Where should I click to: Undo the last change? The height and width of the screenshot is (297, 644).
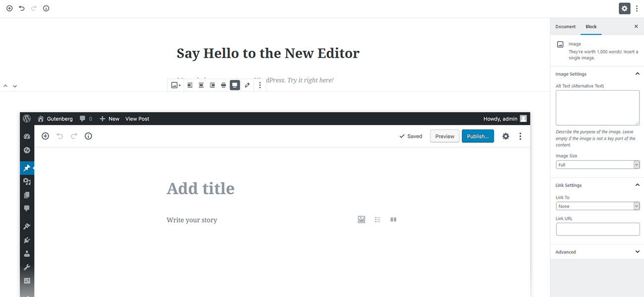tap(21, 8)
